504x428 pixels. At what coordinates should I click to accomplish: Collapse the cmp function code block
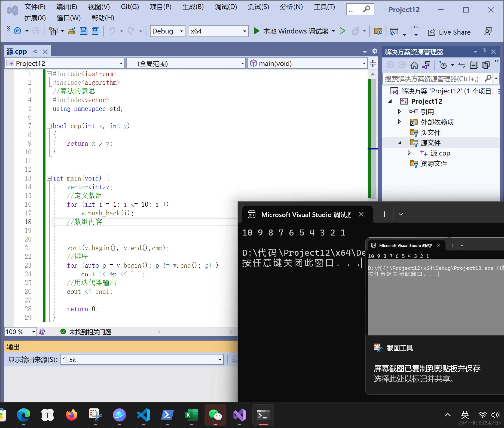49,126
